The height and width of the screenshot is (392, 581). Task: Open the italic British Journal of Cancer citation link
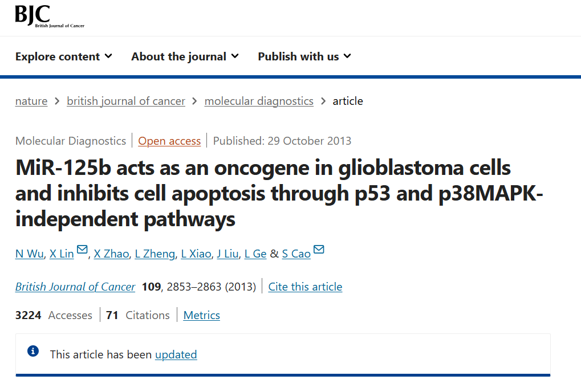click(75, 287)
